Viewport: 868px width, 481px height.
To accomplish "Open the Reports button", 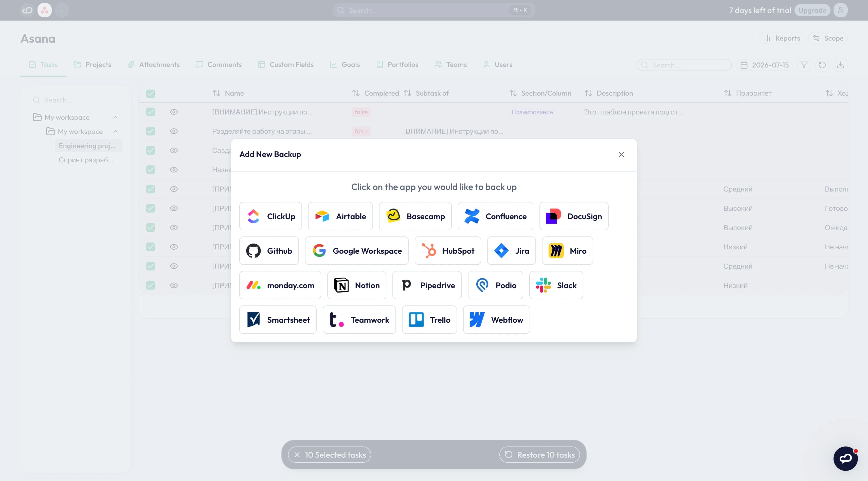I will (782, 38).
